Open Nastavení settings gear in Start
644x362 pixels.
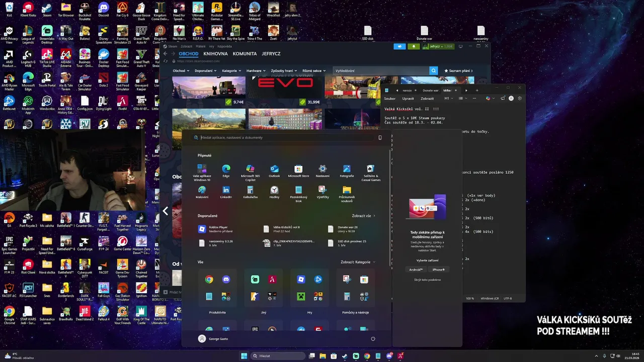[x=323, y=171]
